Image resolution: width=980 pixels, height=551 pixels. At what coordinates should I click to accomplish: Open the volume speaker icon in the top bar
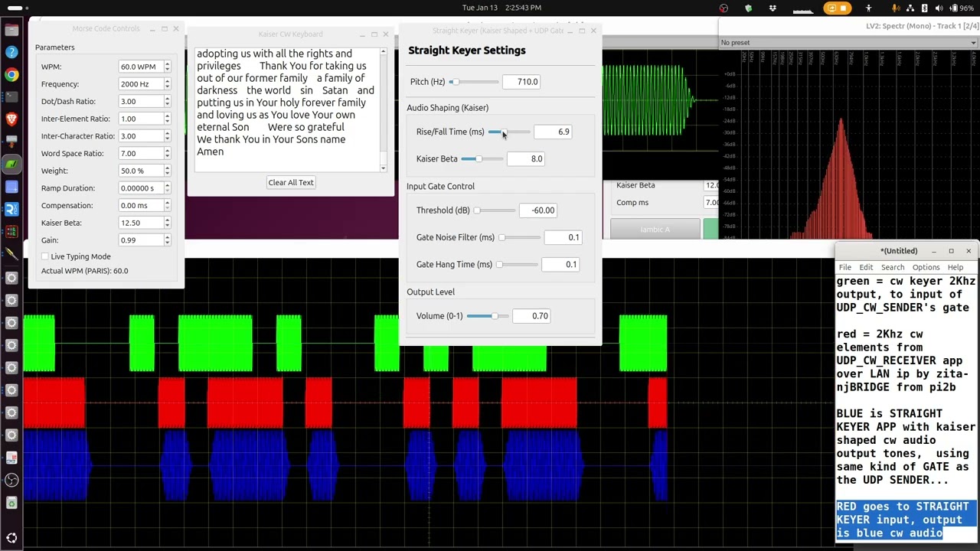(939, 8)
